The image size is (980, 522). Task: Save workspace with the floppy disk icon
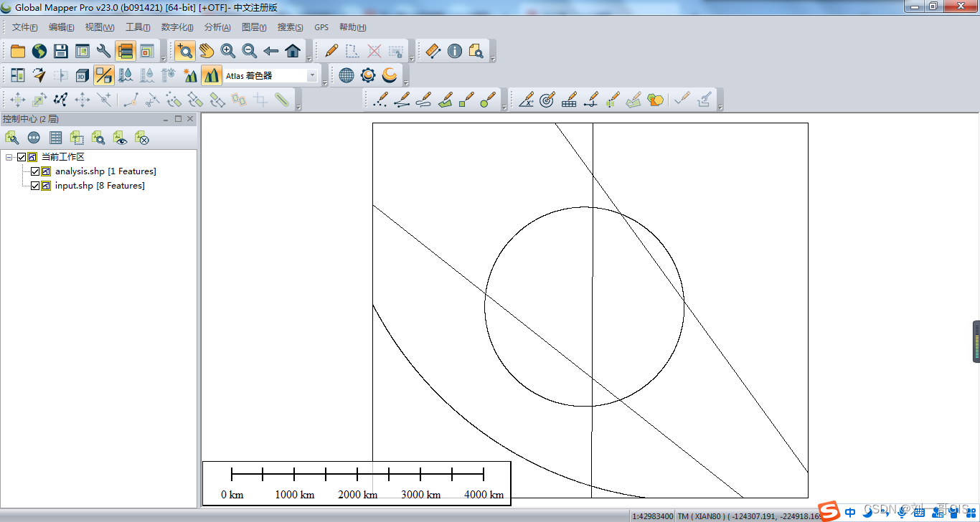pos(60,51)
